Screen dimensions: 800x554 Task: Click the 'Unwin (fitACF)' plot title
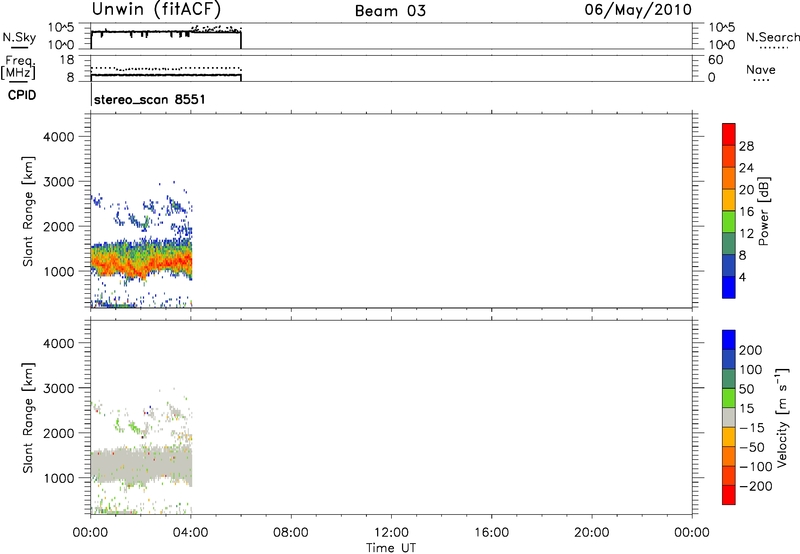(156, 9)
